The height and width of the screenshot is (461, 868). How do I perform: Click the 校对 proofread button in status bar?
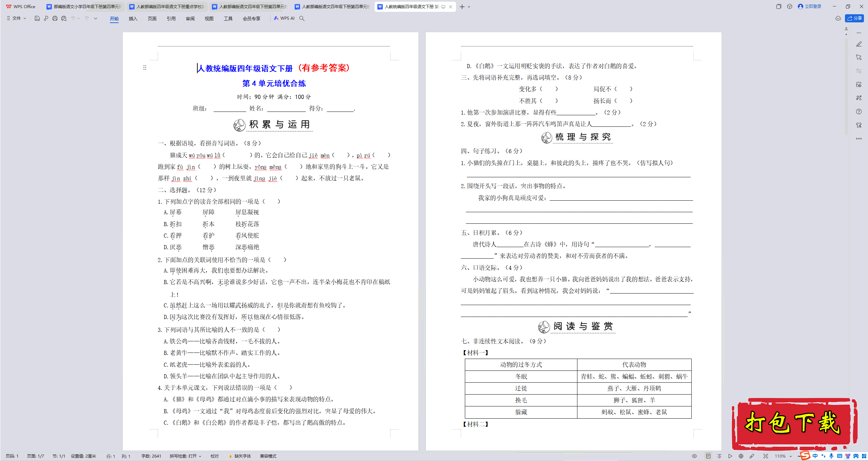pos(215,456)
